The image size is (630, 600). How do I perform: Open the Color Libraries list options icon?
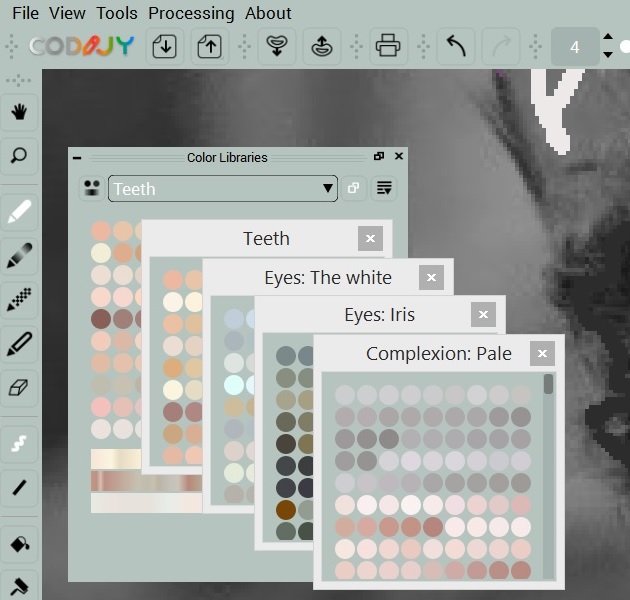(384, 188)
